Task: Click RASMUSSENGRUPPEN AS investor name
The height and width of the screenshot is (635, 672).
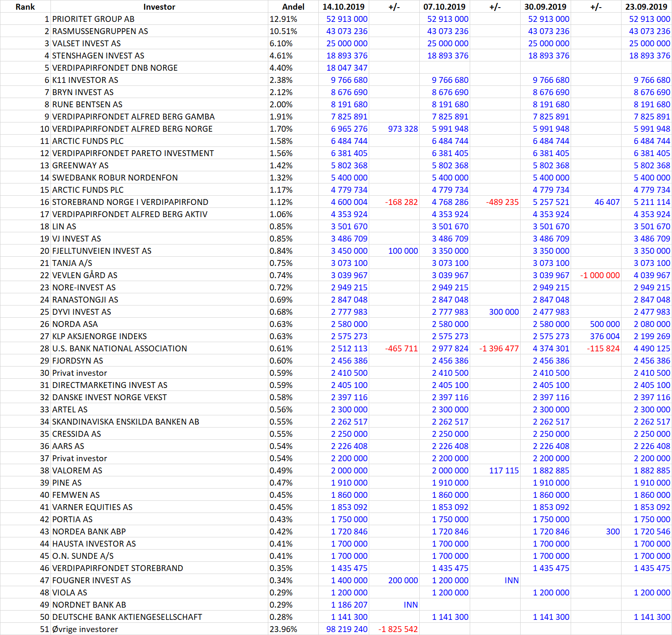Action: [100, 31]
